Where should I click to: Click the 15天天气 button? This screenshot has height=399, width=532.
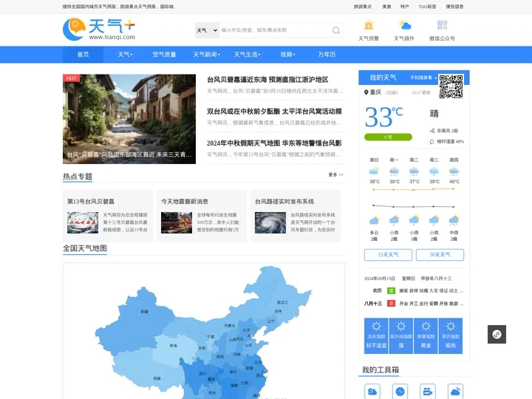(388, 255)
